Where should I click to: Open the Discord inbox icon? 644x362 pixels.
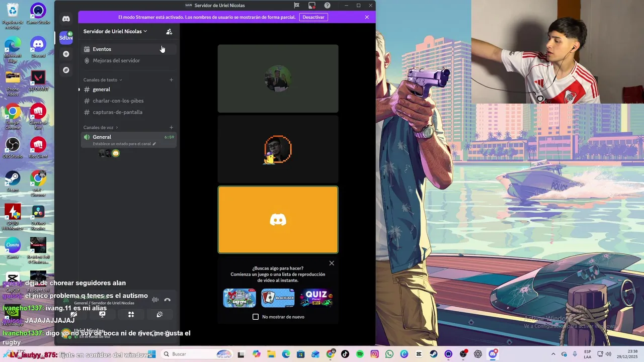312,6
